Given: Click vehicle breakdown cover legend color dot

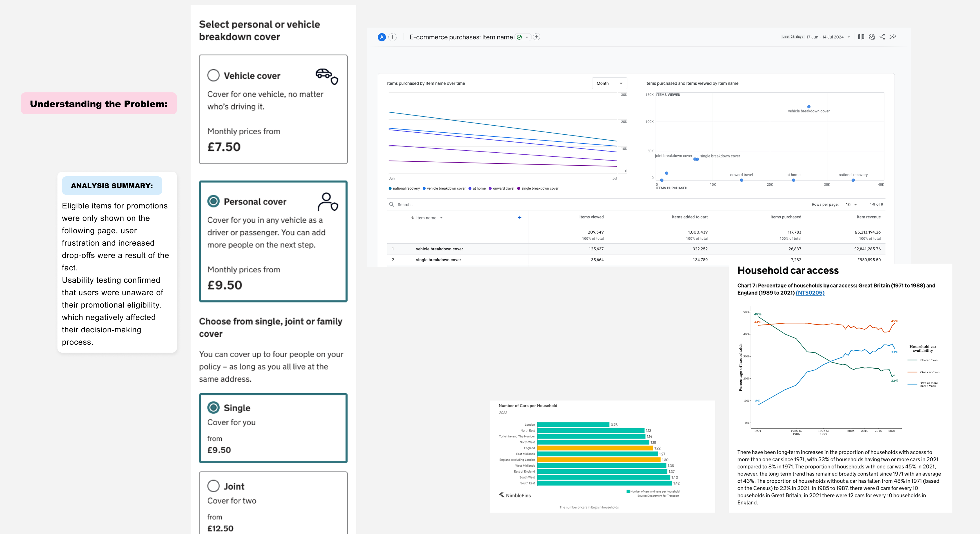Looking at the screenshot, I should [x=424, y=188].
